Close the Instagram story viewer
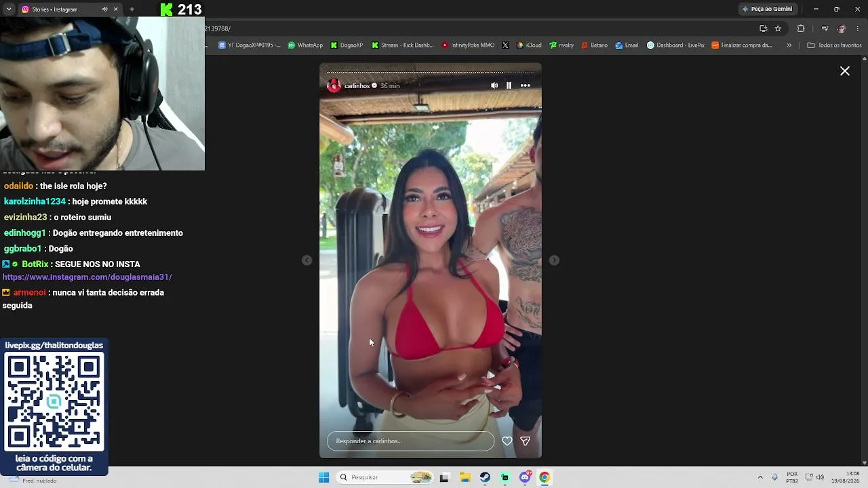Viewport: 868px width, 488px height. (845, 71)
